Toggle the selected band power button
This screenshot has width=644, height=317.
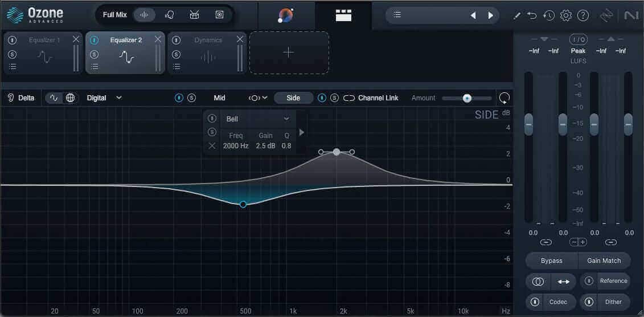pyautogui.click(x=212, y=119)
